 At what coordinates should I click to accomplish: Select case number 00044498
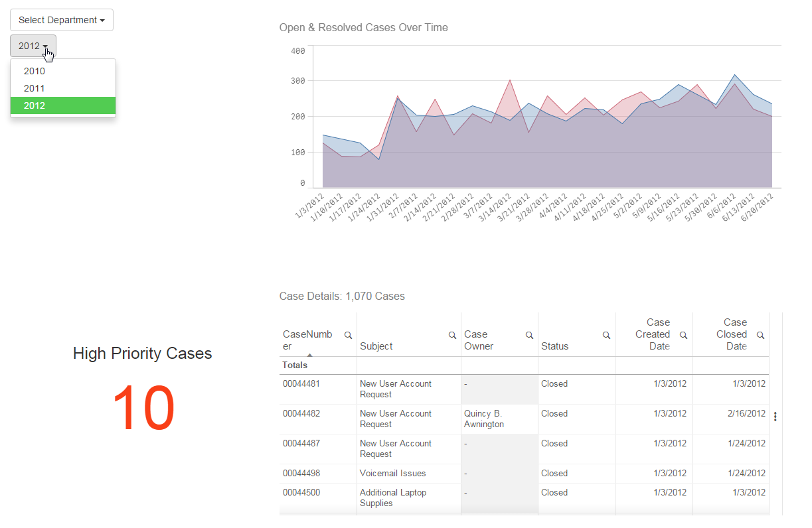(301, 473)
